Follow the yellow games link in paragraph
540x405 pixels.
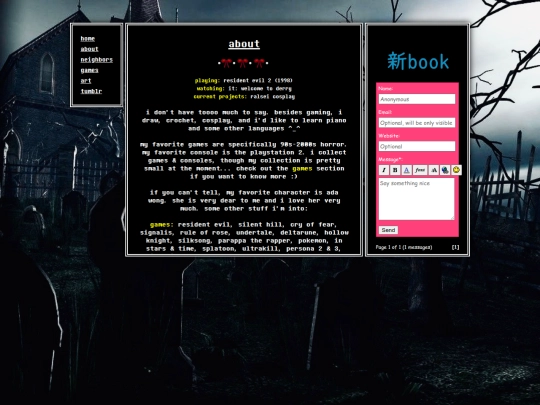click(302, 168)
